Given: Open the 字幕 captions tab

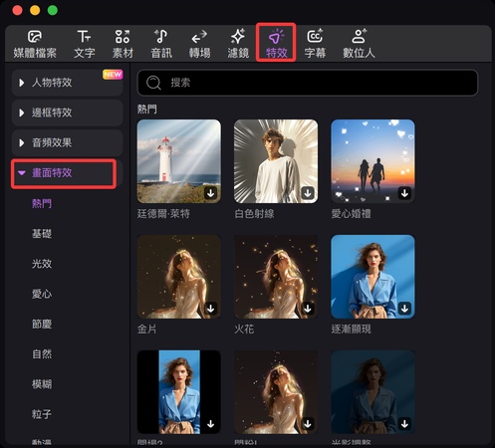Looking at the screenshot, I should [315, 44].
